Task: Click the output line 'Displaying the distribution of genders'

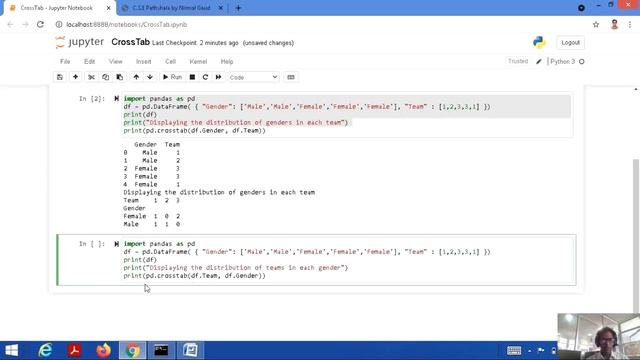Action: [x=219, y=192]
